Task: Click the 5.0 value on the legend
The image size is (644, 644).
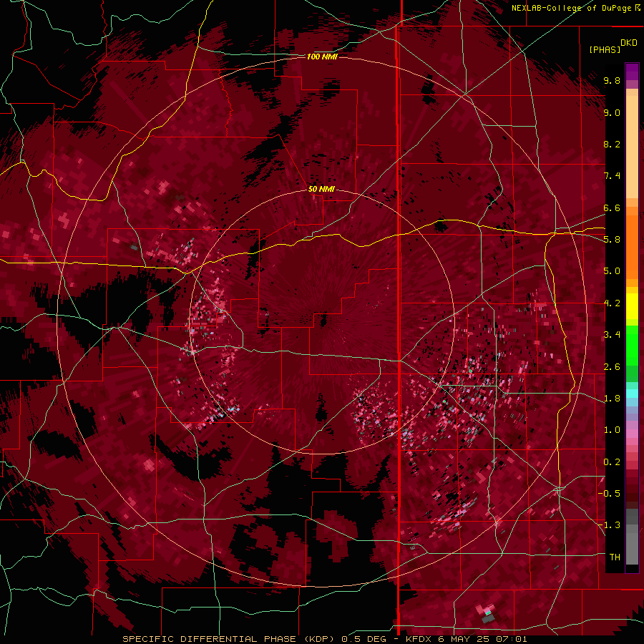Action: 612,271
